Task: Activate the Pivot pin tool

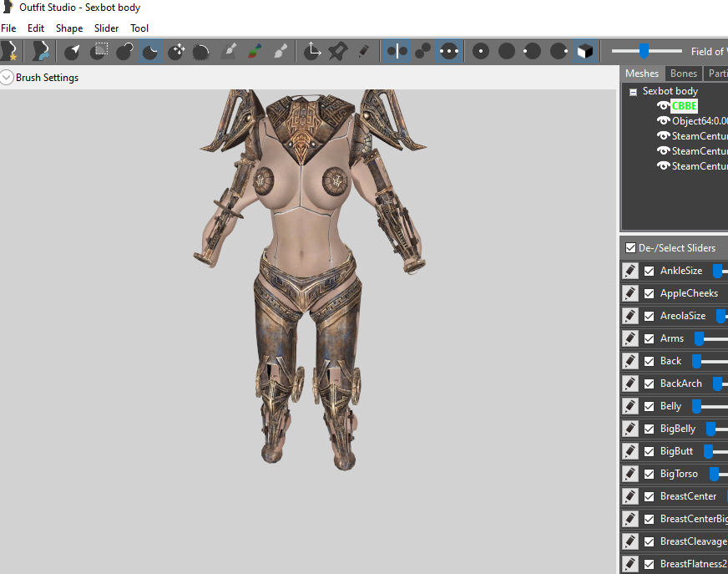Action: [338, 51]
